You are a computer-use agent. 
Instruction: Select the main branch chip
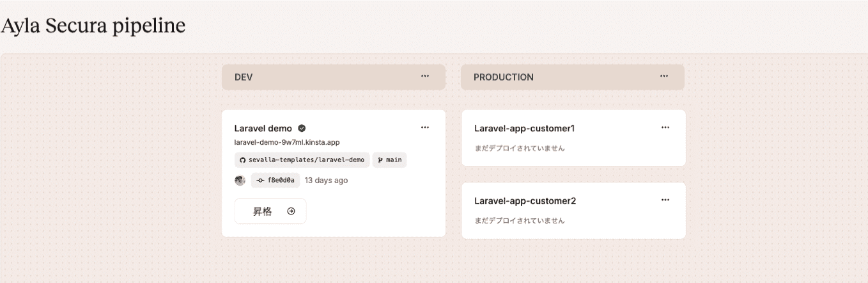tap(389, 160)
